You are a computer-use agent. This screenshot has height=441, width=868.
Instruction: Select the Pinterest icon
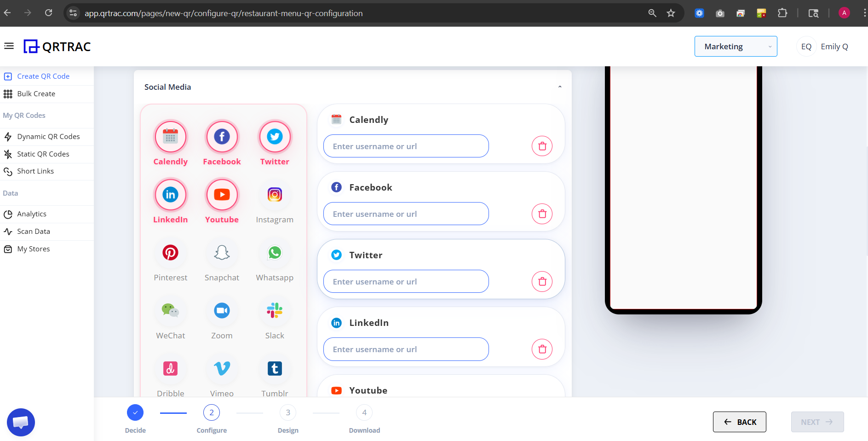[x=170, y=252]
